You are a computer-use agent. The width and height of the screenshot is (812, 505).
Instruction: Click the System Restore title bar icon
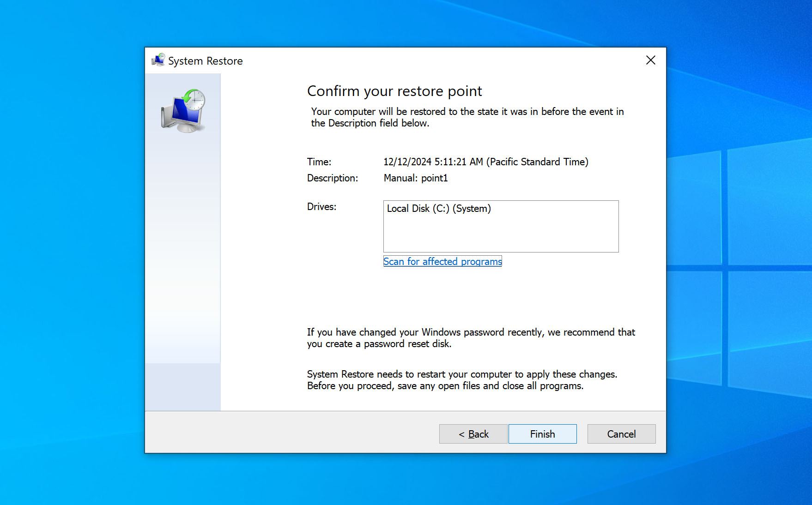(158, 60)
